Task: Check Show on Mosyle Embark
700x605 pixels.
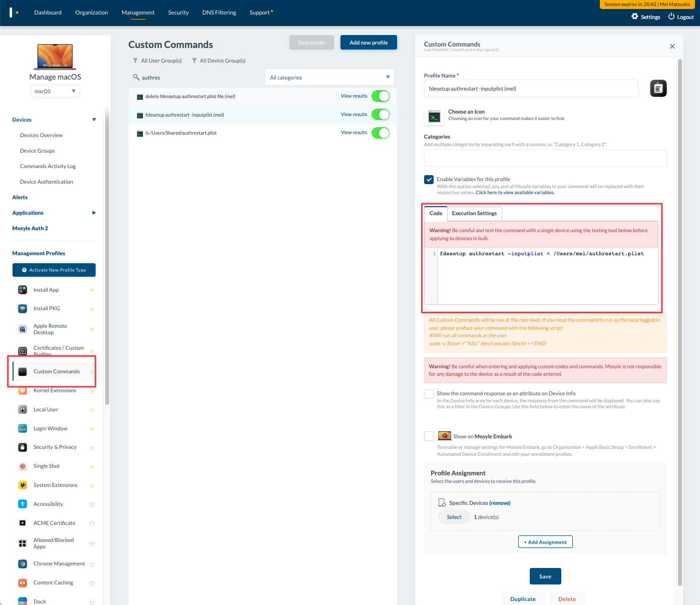Action: pyautogui.click(x=429, y=436)
